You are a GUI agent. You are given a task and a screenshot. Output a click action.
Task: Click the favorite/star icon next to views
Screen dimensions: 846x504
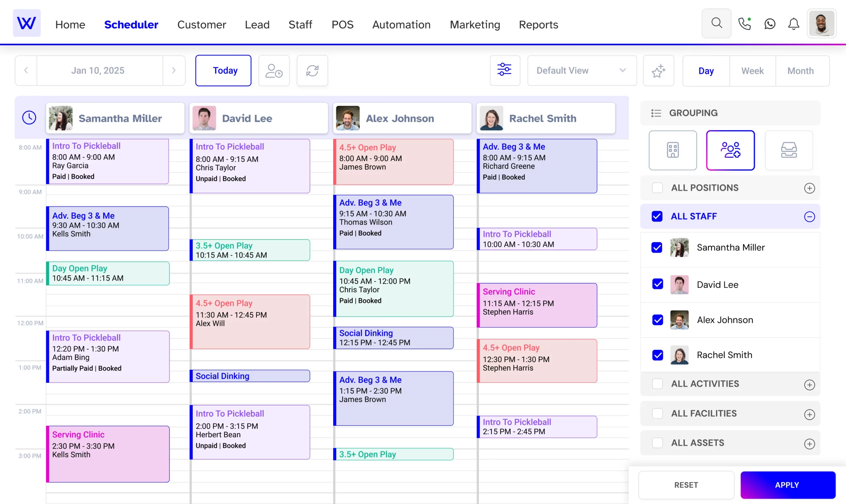click(658, 70)
